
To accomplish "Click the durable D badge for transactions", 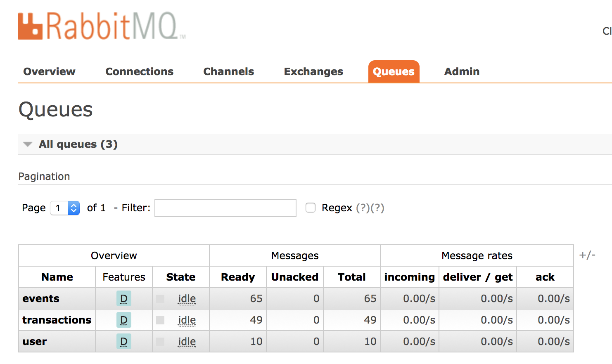I will coord(124,320).
